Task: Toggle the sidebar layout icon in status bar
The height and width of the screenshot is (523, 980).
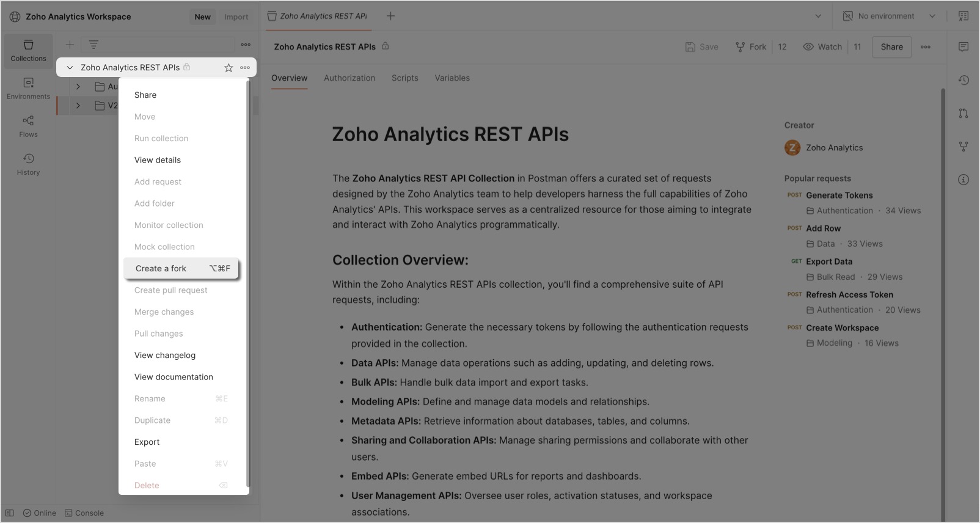Action: point(10,513)
